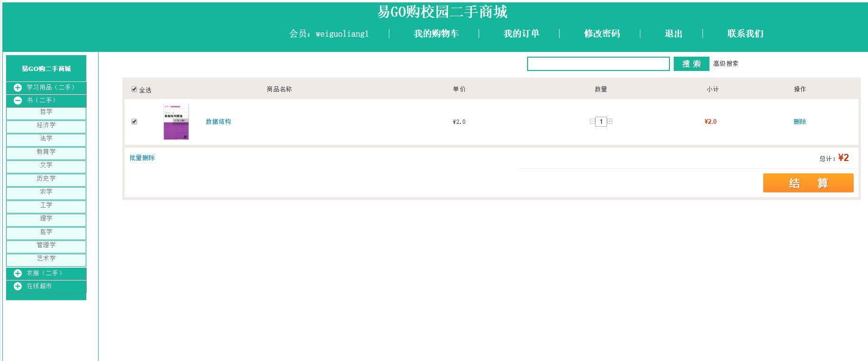Expand the 衣服（二手）plus icon
The image size is (868, 361).
18,273
